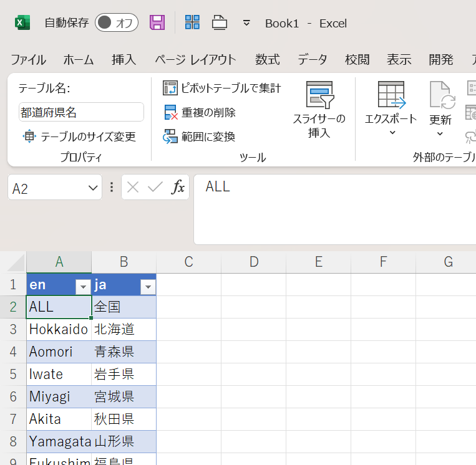The width and height of the screenshot is (476, 465).
Task: Open the Customize Quick Access Toolbar dropdown
Action: (246, 23)
